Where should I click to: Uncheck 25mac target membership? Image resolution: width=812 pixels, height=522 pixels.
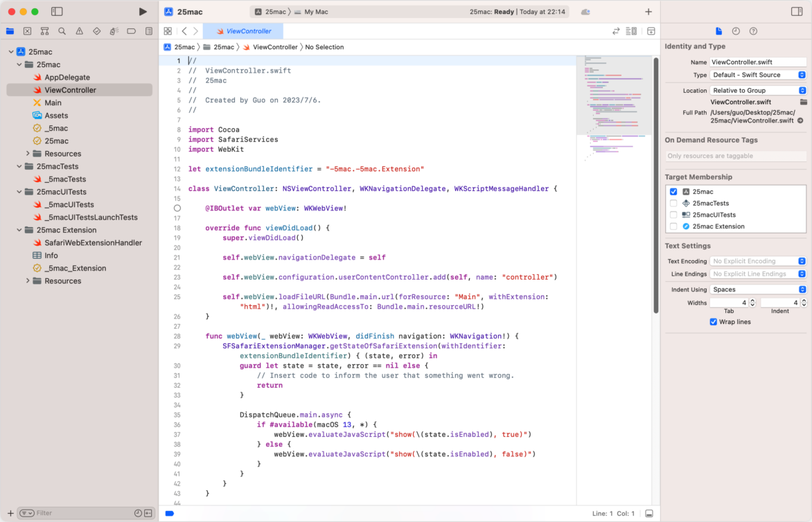673,191
